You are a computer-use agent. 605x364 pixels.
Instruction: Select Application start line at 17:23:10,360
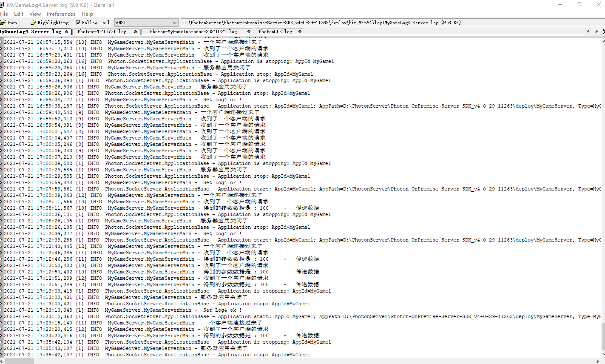(302, 316)
